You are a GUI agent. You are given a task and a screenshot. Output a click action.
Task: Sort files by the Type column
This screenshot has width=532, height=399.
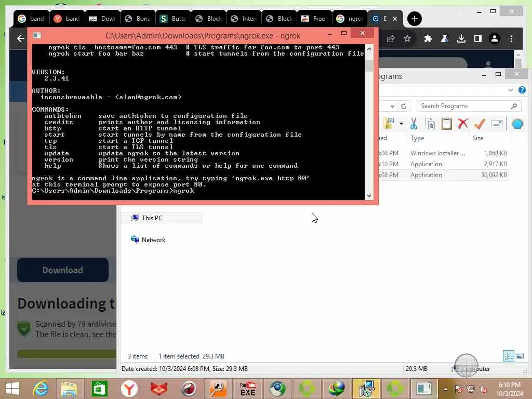(417, 138)
